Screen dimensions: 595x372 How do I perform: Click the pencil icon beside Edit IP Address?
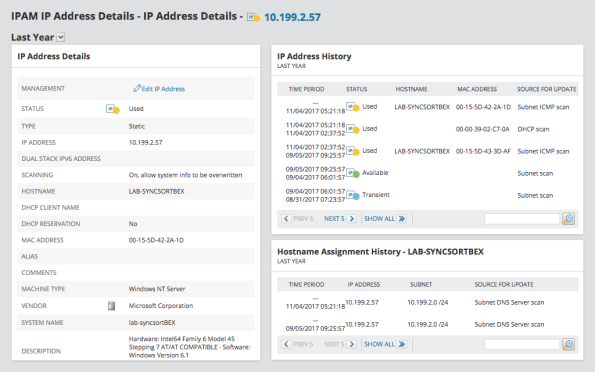click(x=137, y=88)
